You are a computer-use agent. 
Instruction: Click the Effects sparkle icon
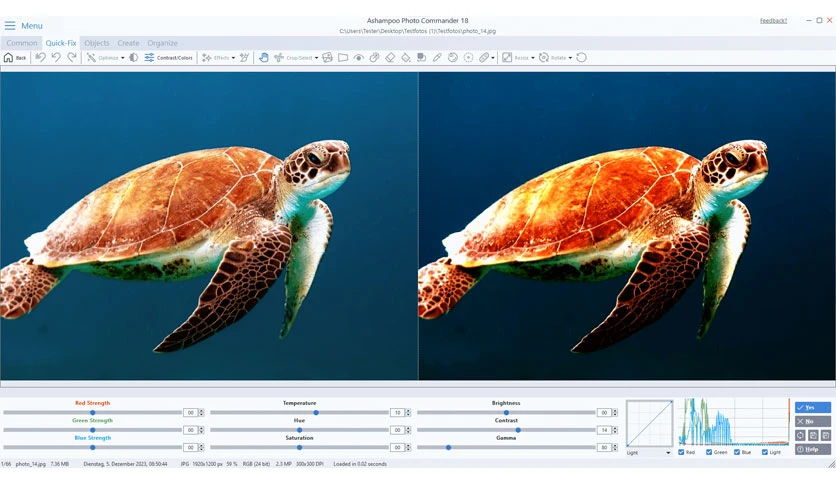(x=206, y=58)
